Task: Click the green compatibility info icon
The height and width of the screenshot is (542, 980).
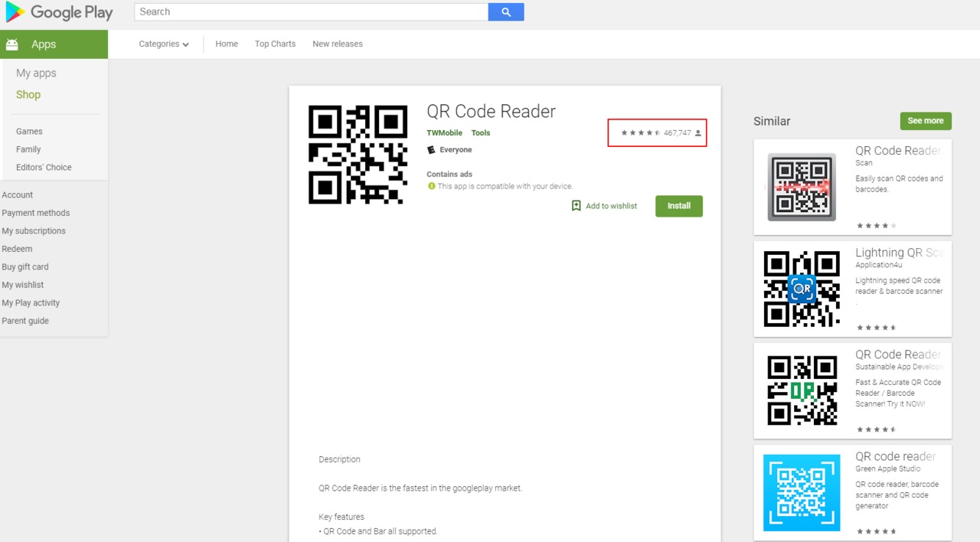Action: [x=431, y=186]
